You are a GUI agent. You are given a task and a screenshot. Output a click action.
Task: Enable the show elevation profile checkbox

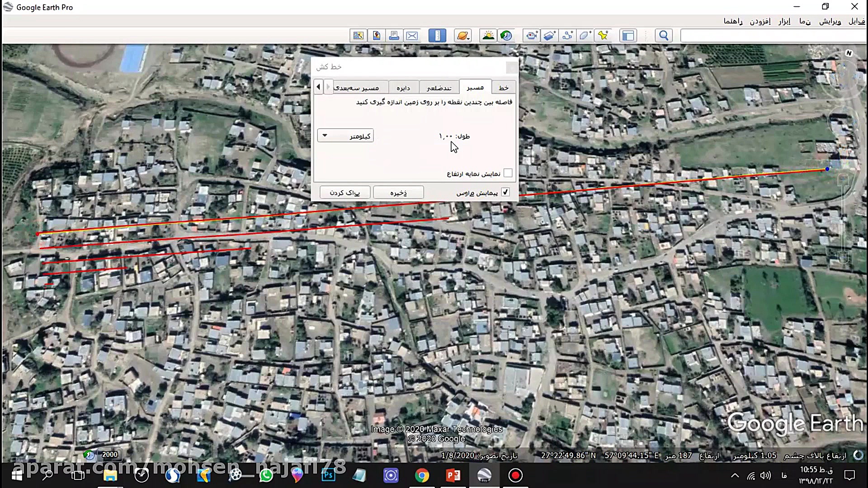[508, 173]
